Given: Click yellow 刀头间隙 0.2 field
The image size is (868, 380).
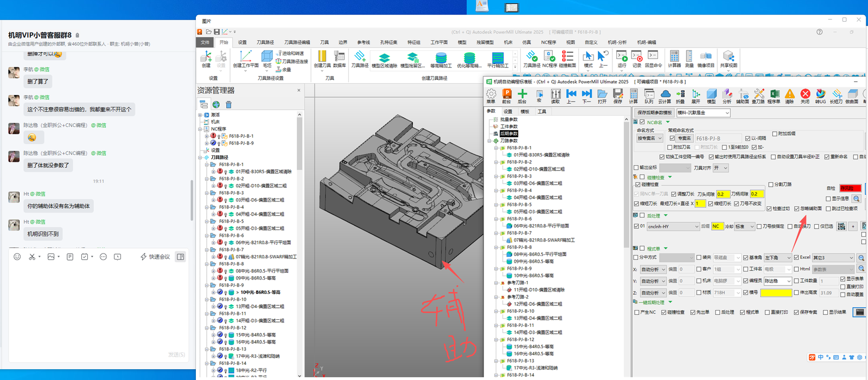Looking at the screenshot, I should click(x=723, y=194).
